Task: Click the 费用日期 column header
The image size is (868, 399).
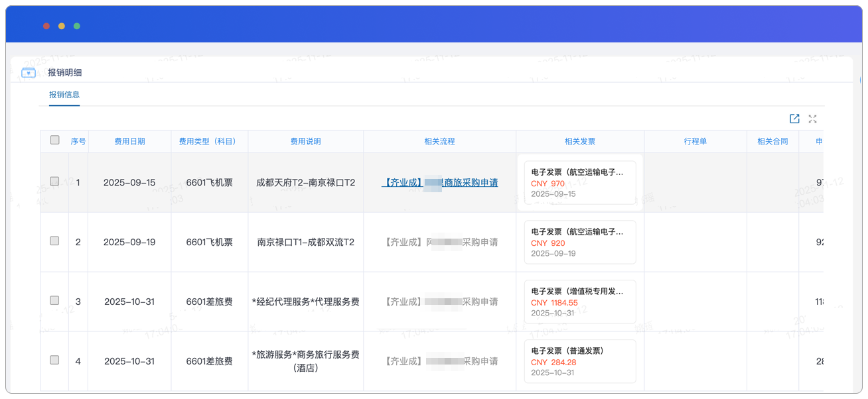Action: coord(129,141)
